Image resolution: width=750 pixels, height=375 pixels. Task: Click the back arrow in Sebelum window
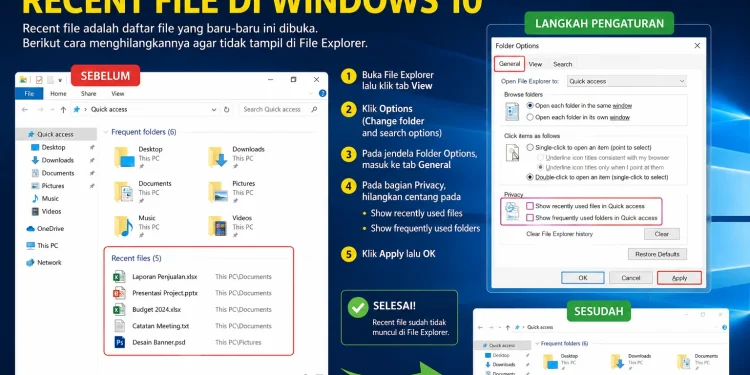[x=25, y=110]
